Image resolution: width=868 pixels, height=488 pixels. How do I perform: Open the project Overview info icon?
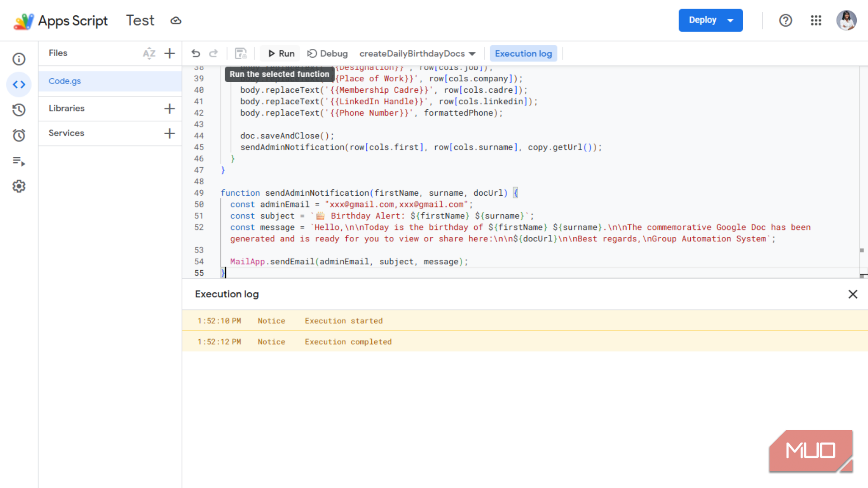19,59
